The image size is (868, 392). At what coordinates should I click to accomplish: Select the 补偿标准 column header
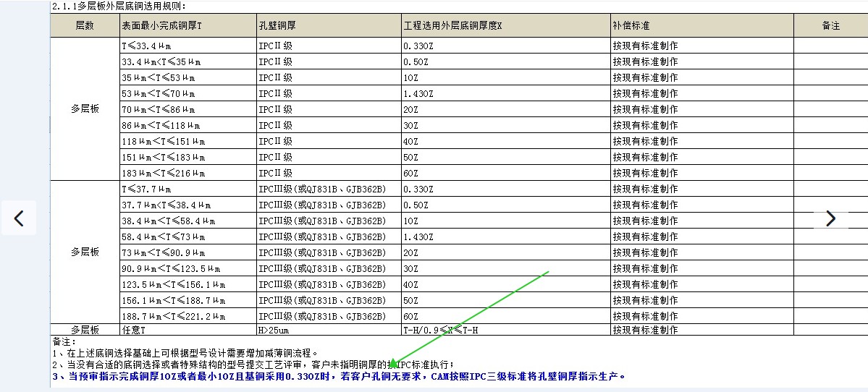click(x=702, y=25)
